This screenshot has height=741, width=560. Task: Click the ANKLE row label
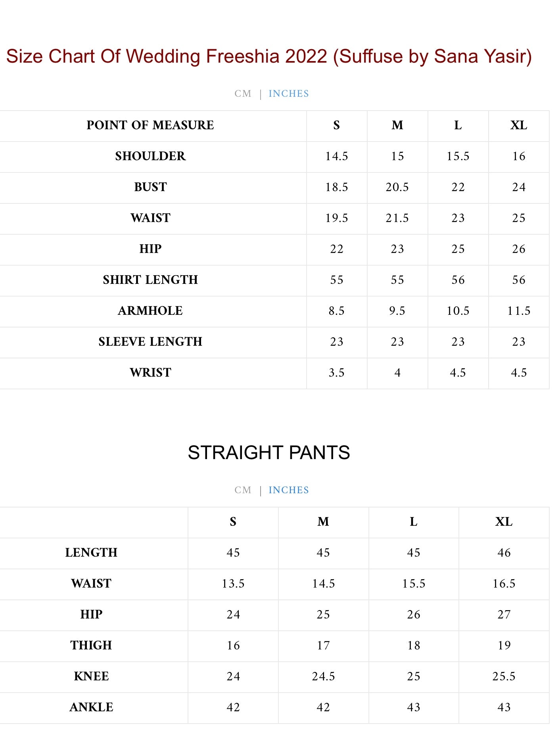(x=91, y=707)
